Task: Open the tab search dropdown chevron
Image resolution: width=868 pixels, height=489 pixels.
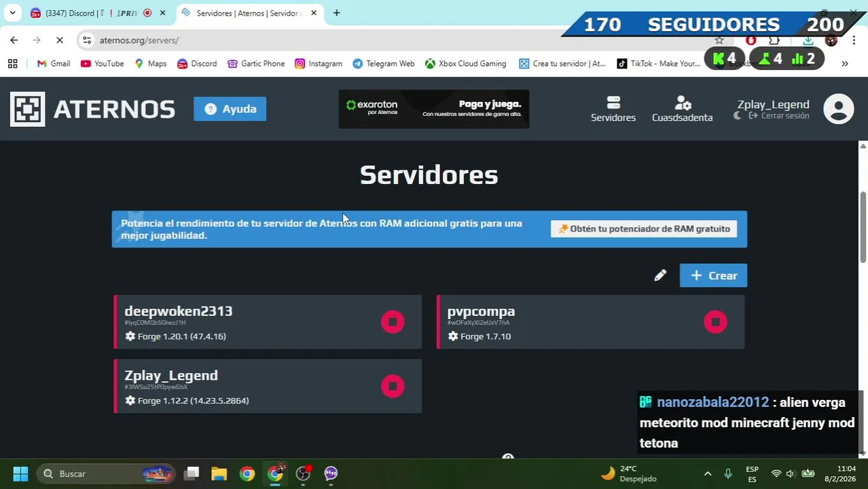Action: point(12,13)
